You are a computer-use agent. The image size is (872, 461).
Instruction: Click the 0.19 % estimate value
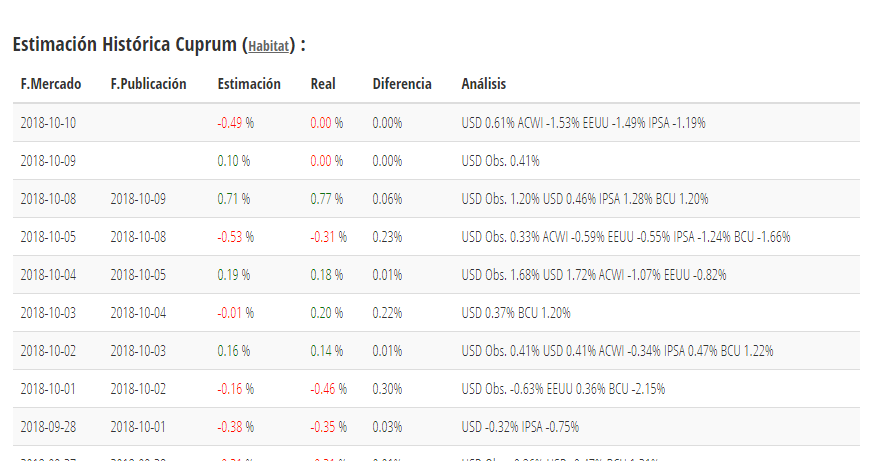(234, 275)
